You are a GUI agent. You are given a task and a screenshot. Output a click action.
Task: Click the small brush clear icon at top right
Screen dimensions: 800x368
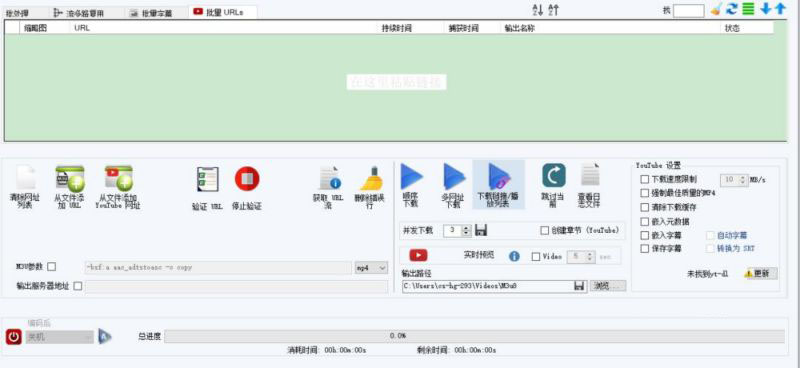point(716,9)
